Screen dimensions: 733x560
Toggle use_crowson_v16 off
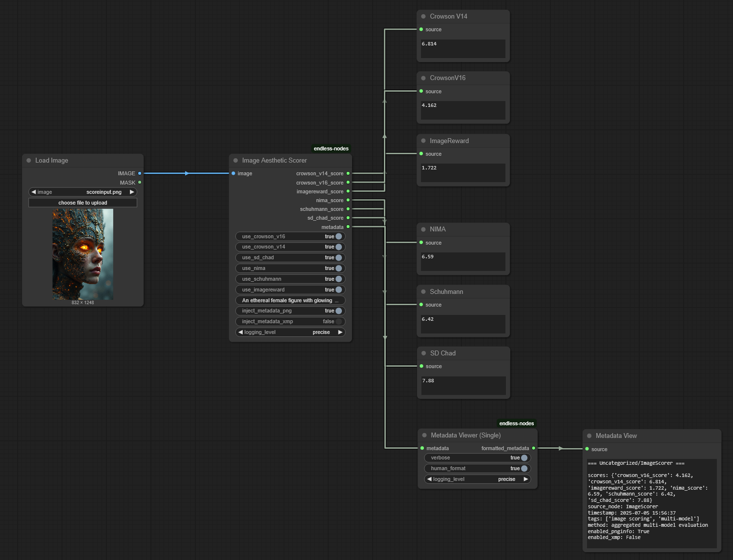click(338, 236)
